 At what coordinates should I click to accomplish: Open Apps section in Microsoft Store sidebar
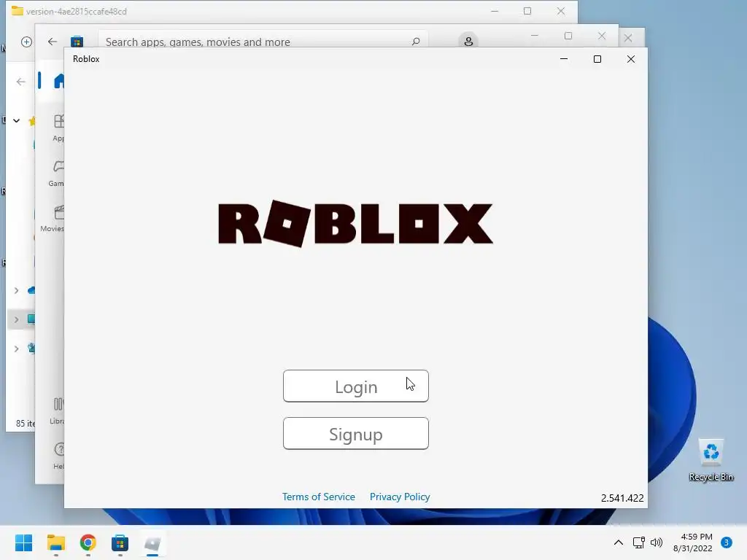tap(58, 128)
